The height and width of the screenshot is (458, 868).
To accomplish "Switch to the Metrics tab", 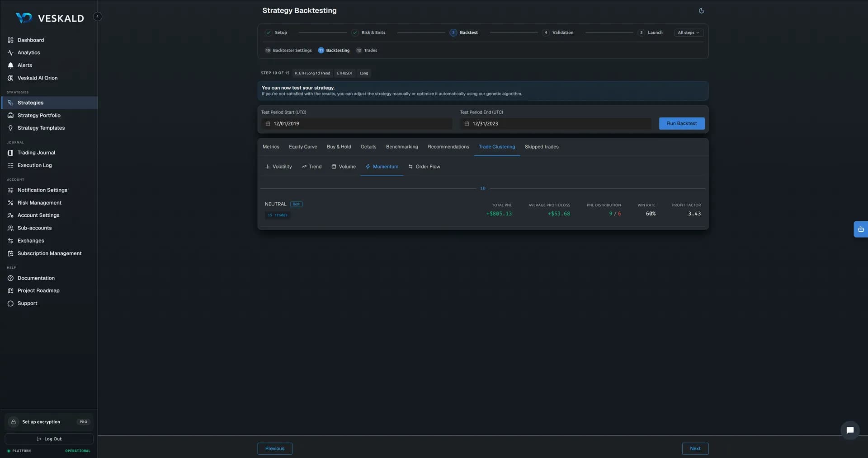I will pos(271,147).
